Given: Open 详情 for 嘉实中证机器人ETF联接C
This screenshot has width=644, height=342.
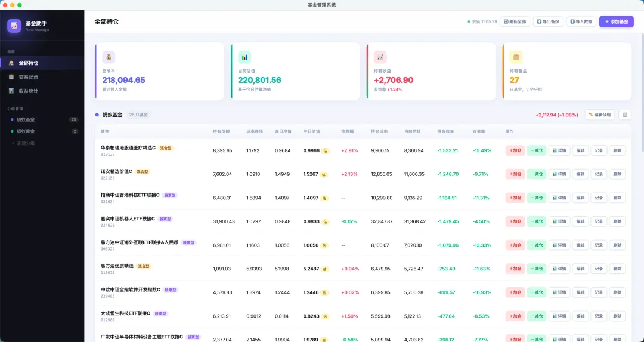Looking at the screenshot, I should (x=559, y=221).
